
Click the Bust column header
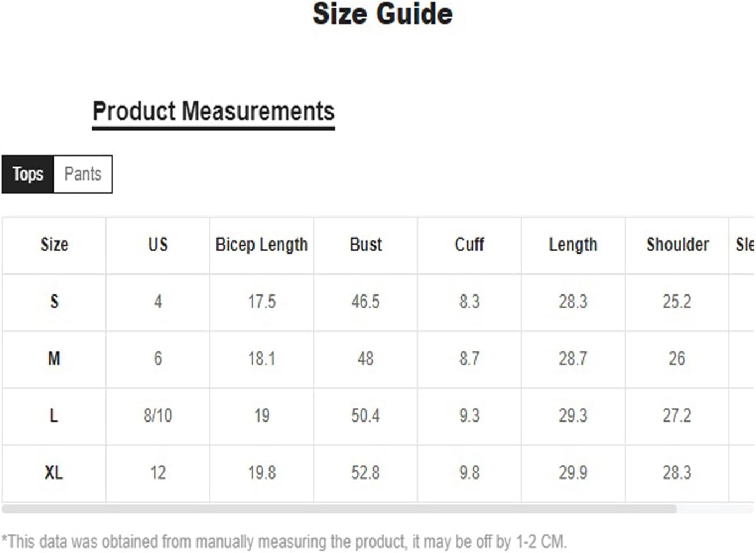[366, 245]
